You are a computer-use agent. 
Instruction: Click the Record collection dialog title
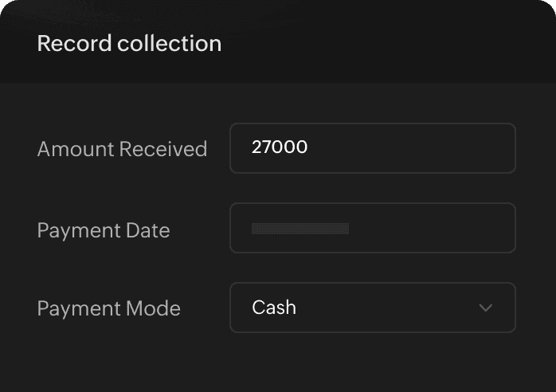[x=129, y=43]
